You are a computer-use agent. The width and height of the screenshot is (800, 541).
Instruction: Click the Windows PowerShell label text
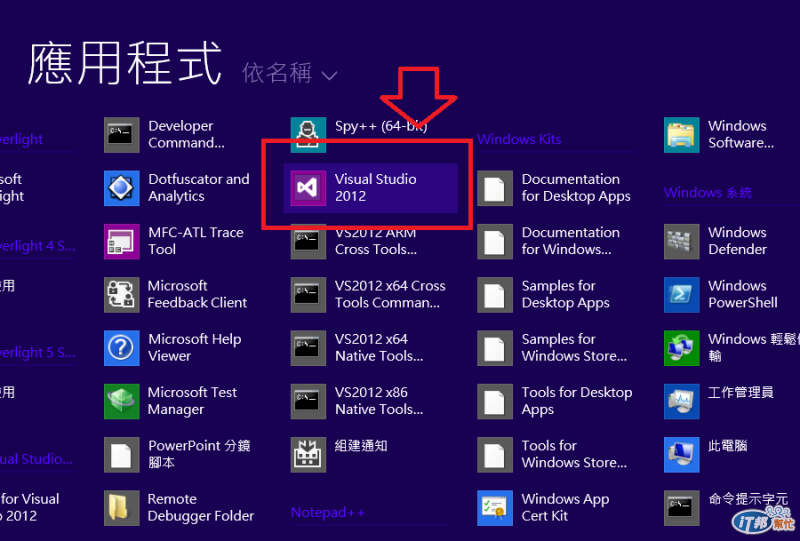click(x=743, y=294)
